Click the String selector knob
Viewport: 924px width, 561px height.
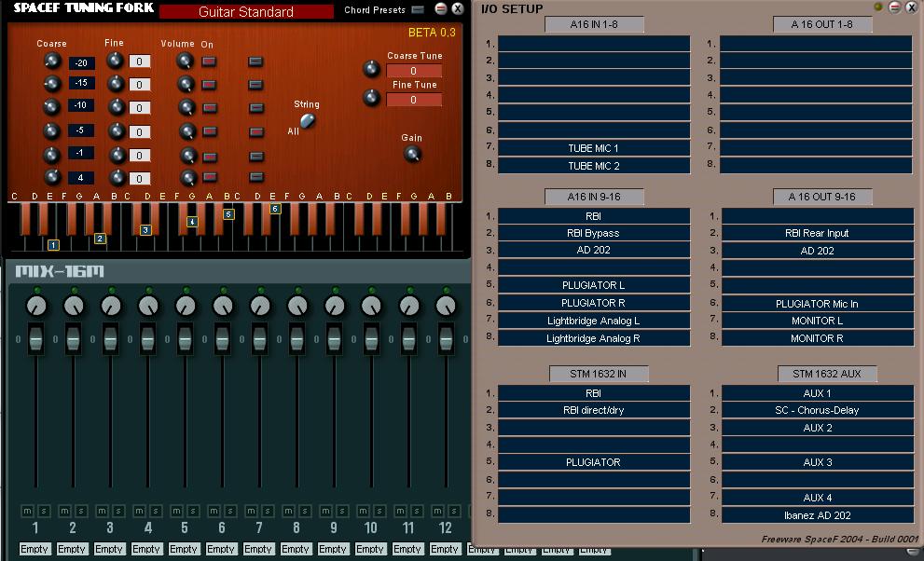click(308, 120)
